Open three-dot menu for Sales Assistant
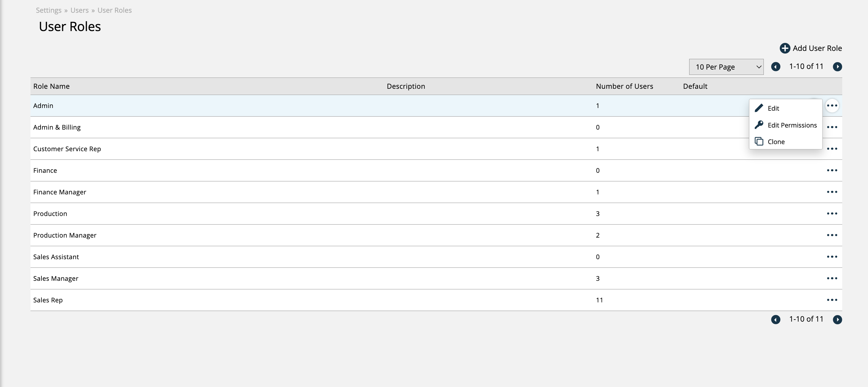Screen dimensions: 868x387 coord(832,257)
